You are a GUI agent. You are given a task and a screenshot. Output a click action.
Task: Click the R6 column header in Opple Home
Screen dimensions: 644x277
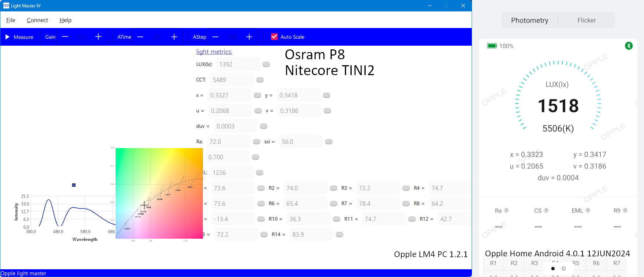(596, 263)
